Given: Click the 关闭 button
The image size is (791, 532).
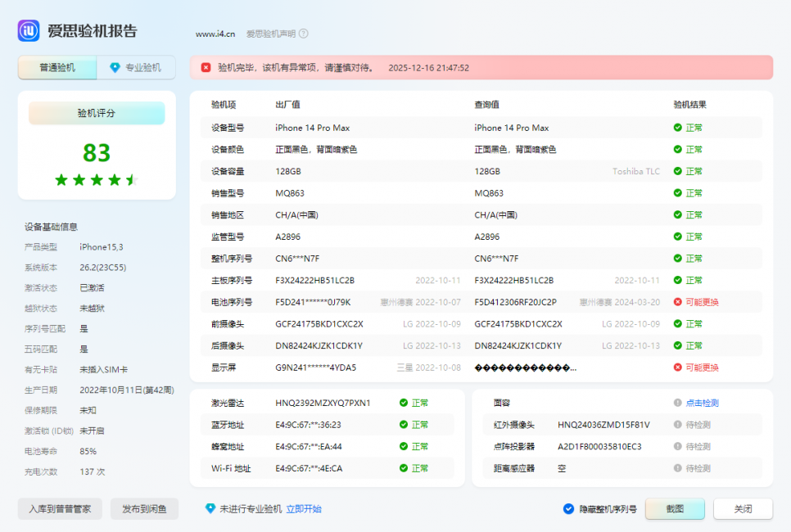Looking at the screenshot, I should (743, 509).
